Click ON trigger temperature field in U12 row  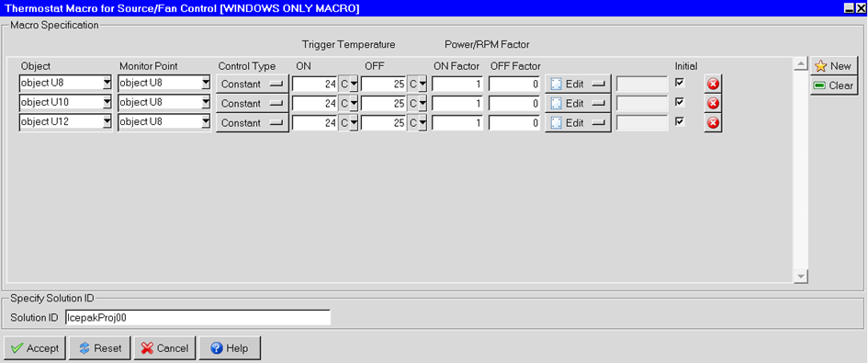click(x=315, y=123)
